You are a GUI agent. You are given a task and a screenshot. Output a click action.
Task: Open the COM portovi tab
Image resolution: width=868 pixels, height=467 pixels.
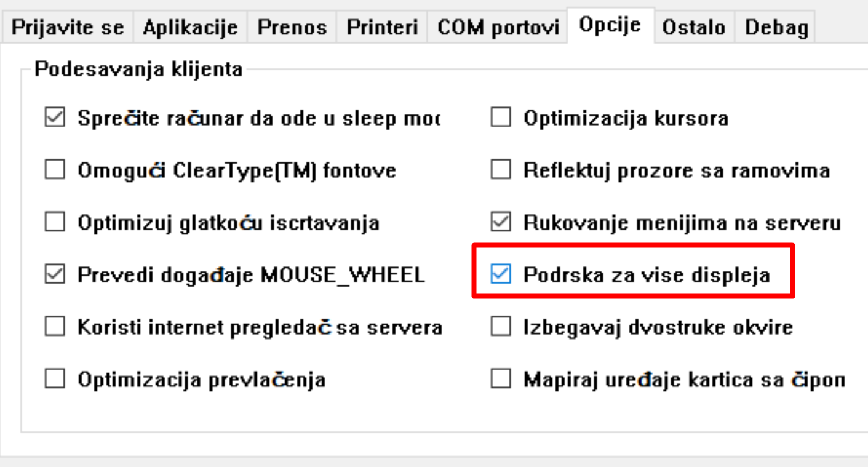tap(498, 27)
